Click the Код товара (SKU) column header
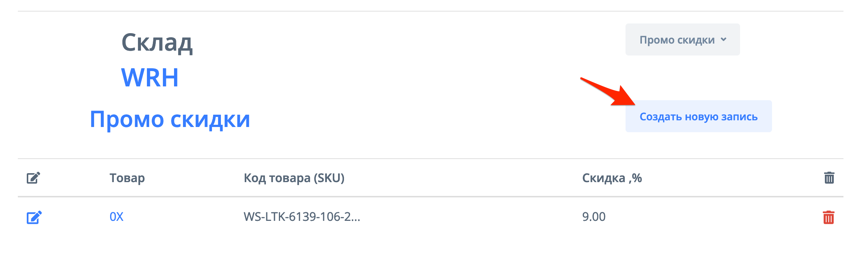Viewport: 868px width, 254px height. 294,178
